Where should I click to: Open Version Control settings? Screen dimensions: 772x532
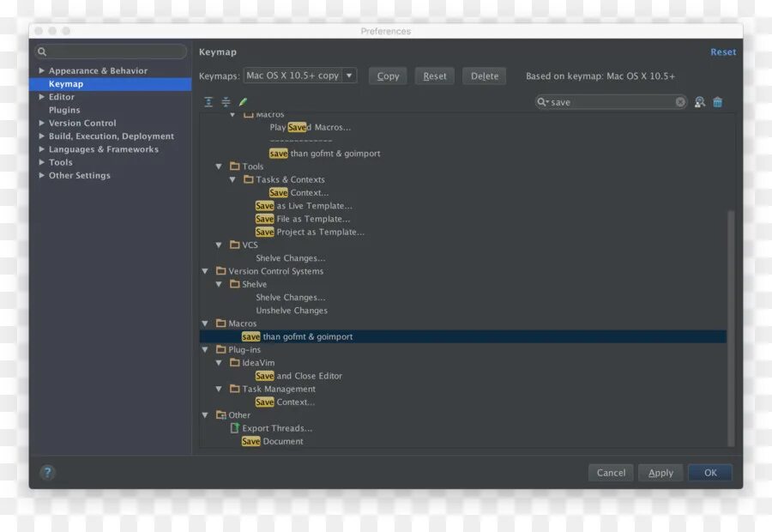point(82,123)
